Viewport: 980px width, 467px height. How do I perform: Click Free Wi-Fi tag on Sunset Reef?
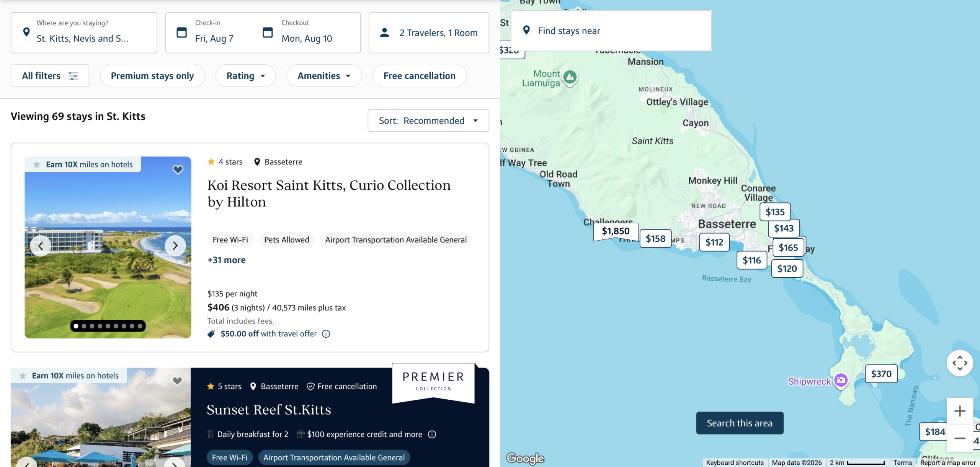[230, 457]
